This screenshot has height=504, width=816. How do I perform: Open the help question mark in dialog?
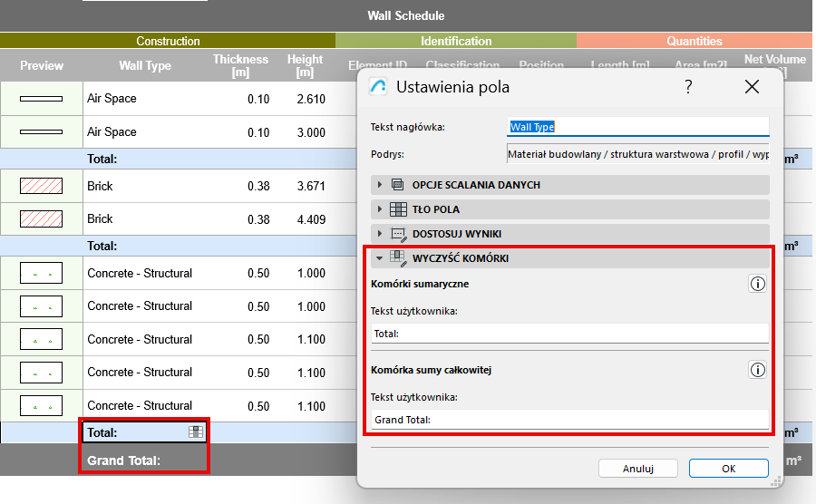point(688,87)
